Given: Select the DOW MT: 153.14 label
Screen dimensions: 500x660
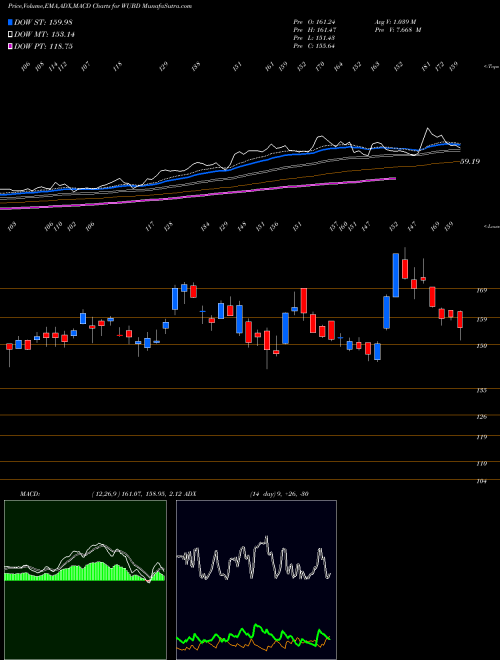Looking at the screenshot, I should (x=44, y=35).
